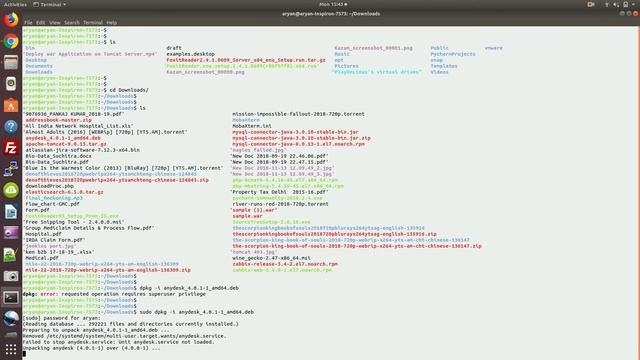Click 'vmware' folder name

point(493,48)
